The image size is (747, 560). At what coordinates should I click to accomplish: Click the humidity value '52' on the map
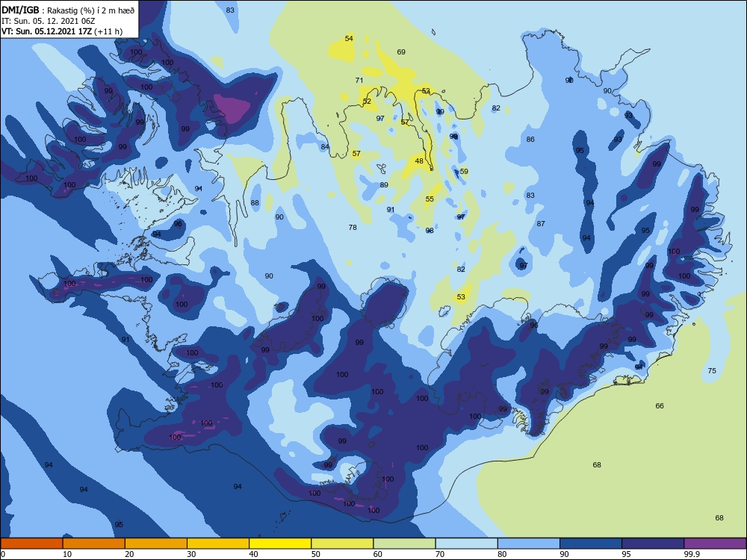[367, 102]
